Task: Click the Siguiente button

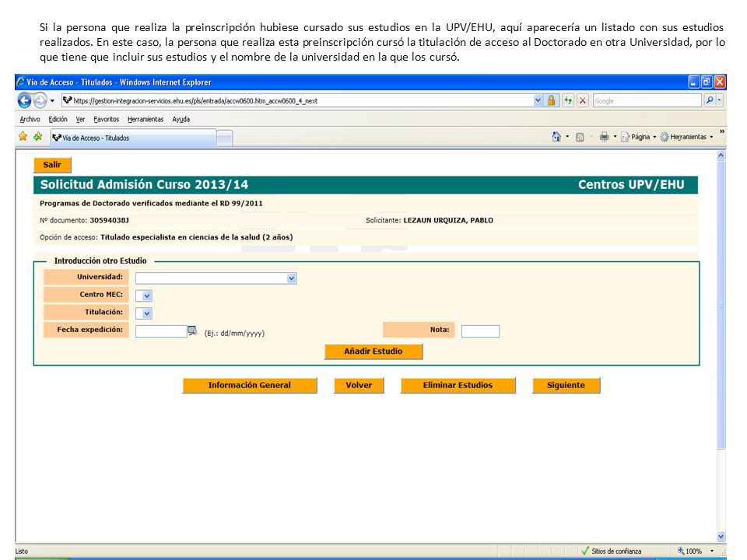Action: tap(566, 385)
